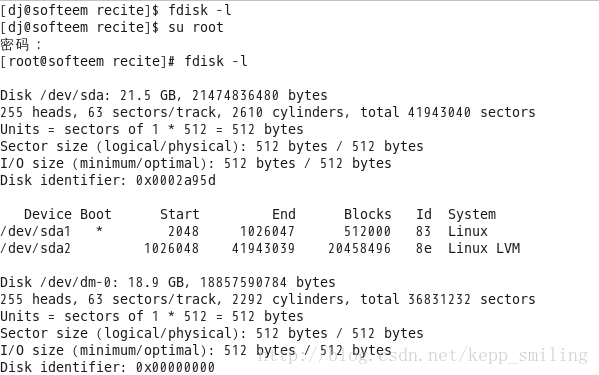
Task: Click the 2610 cylinders text
Action: click(288, 113)
